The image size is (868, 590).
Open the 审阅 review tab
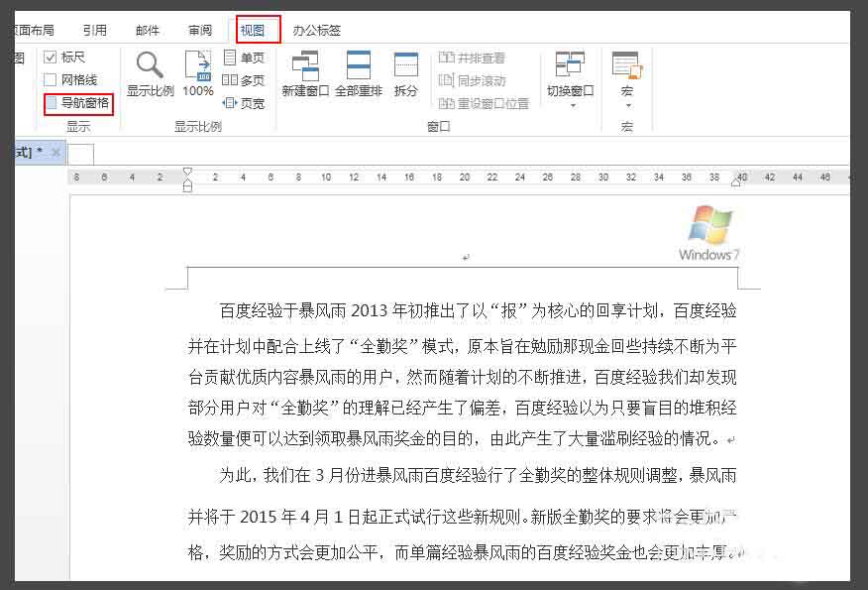200,30
